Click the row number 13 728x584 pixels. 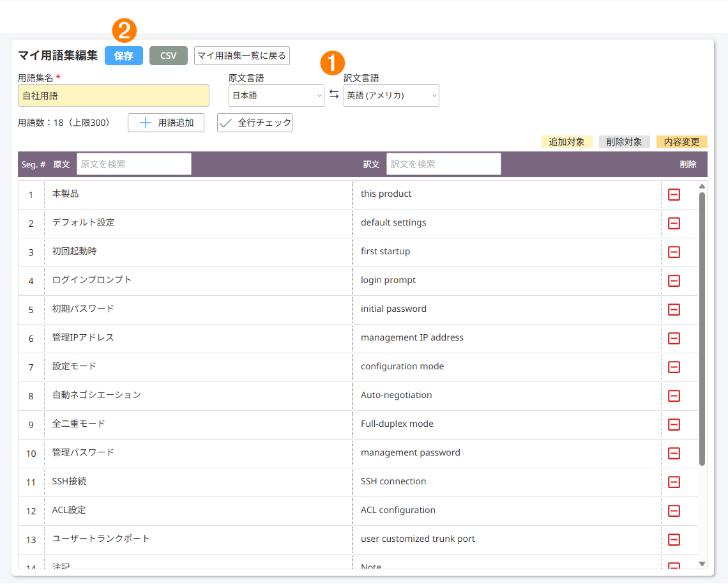tap(31, 541)
